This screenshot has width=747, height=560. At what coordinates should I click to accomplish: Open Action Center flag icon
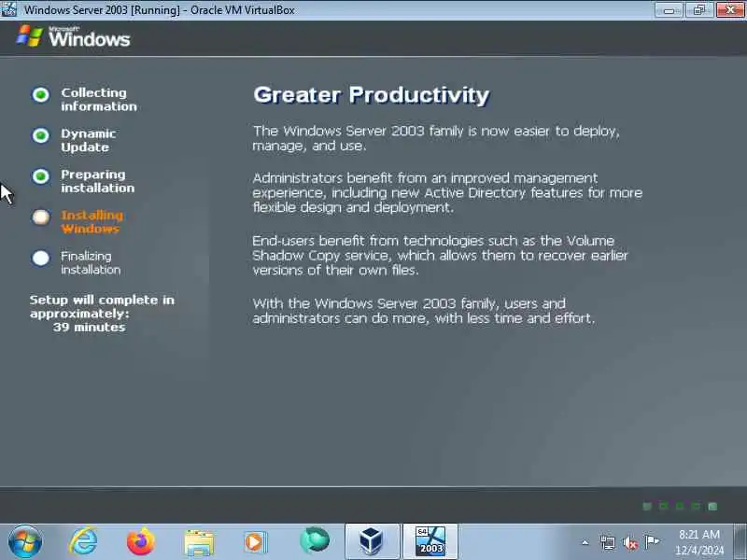pos(652,541)
